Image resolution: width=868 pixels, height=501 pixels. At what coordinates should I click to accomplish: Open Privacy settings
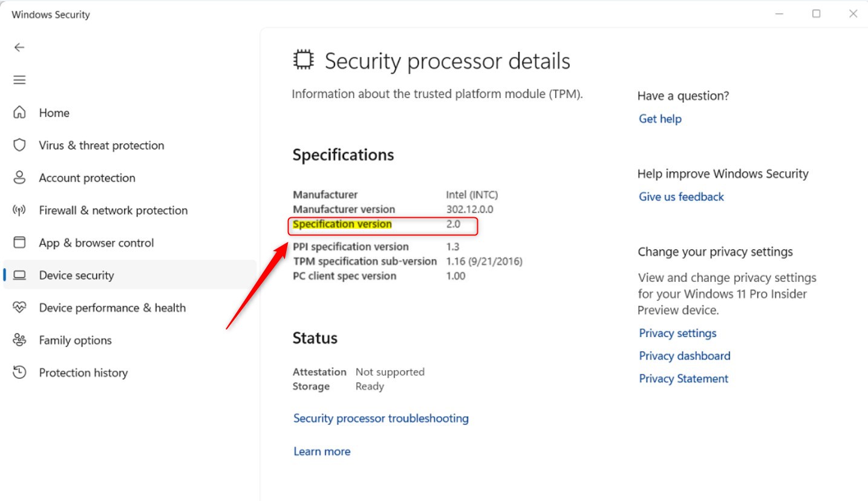pyautogui.click(x=677, y=333)
